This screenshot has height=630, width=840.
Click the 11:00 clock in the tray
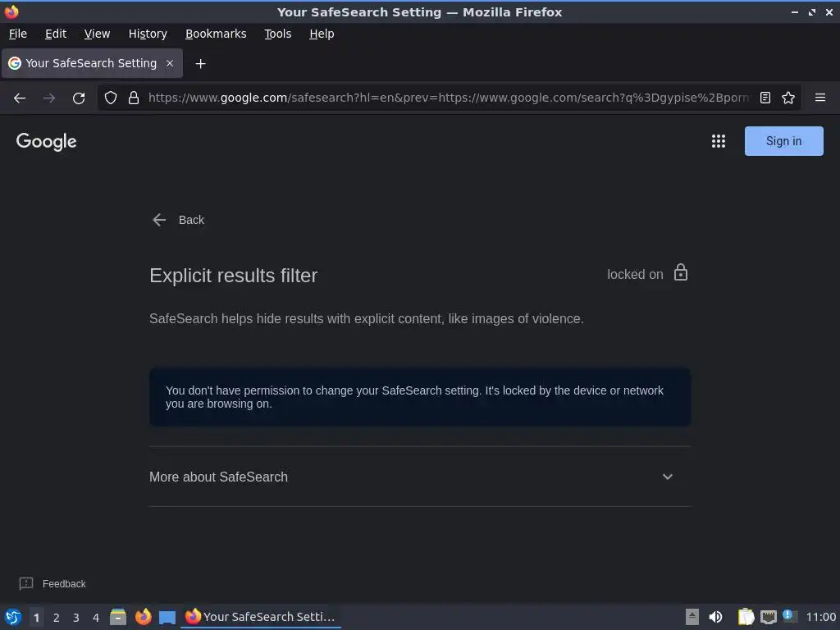point(820,617)
